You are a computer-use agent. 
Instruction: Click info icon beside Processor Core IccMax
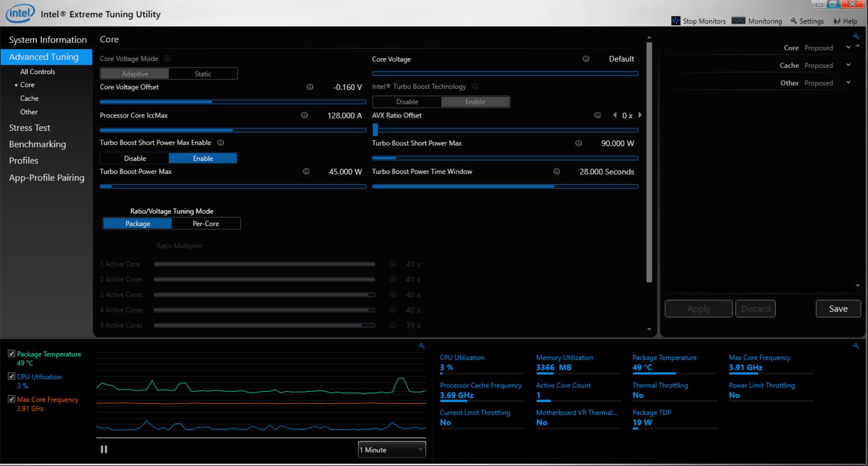pos(305,115)
